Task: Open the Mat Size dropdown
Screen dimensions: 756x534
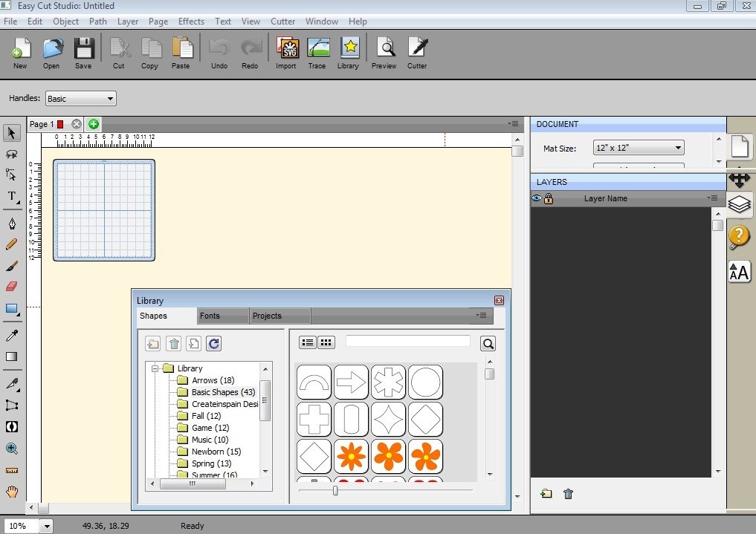Action: point(639,148)
